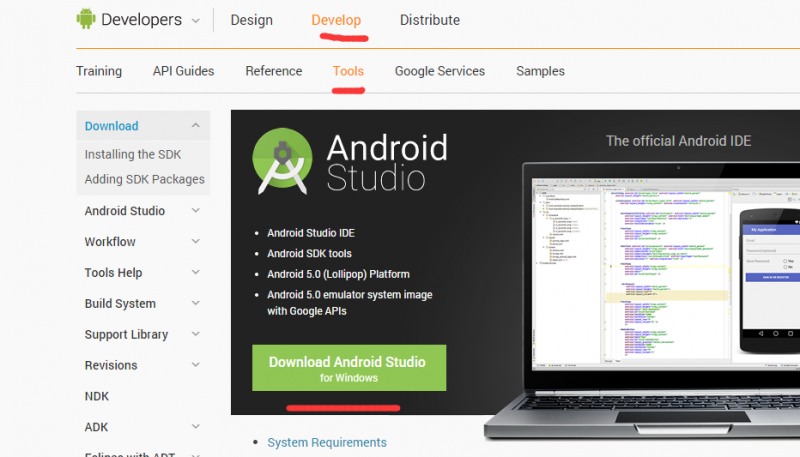Screen dimensions: 800x457
Task: Go to the Distribute tab
Action: point(429,20)
